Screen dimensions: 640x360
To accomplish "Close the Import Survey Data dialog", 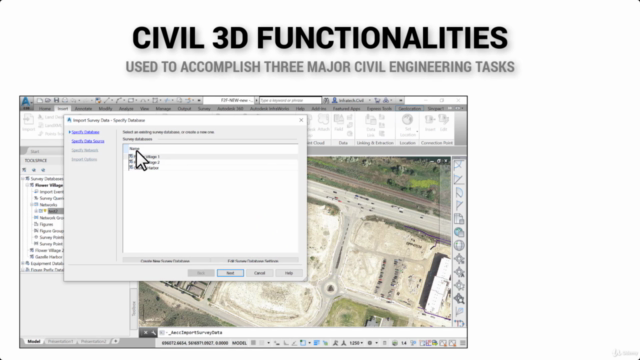I will click(301, 120).
